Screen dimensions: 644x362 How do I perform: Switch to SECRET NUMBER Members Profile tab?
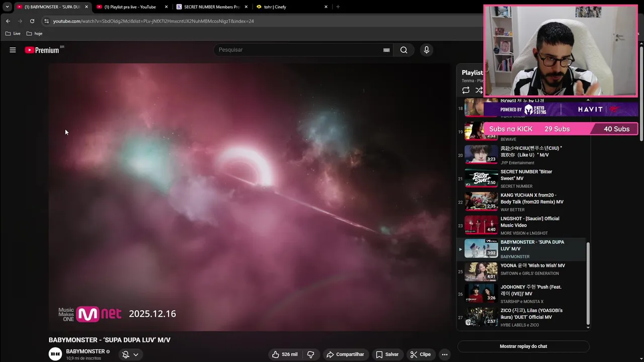pyautogui.click(x=211, y=7)
